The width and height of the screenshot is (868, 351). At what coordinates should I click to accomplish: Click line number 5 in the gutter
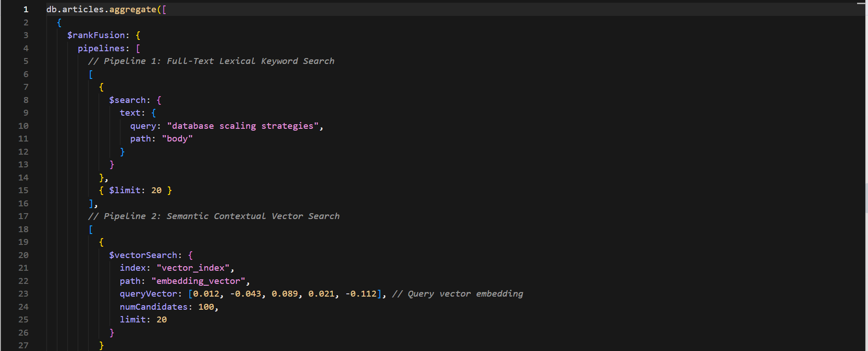(x=26, y=61)
